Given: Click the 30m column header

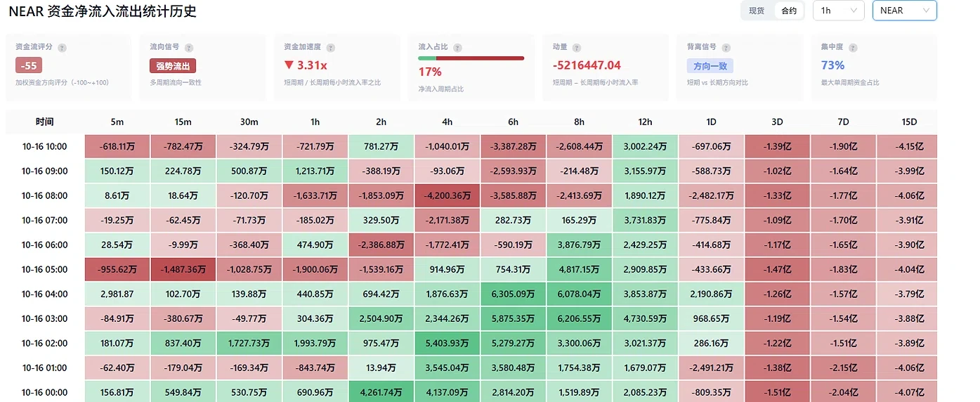Looking at the screenshot, I should (x=249, y=122).
